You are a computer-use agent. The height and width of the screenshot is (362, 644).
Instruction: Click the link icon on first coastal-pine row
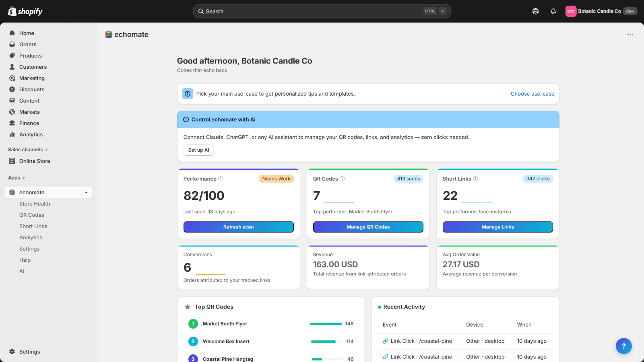click(385, 341)
